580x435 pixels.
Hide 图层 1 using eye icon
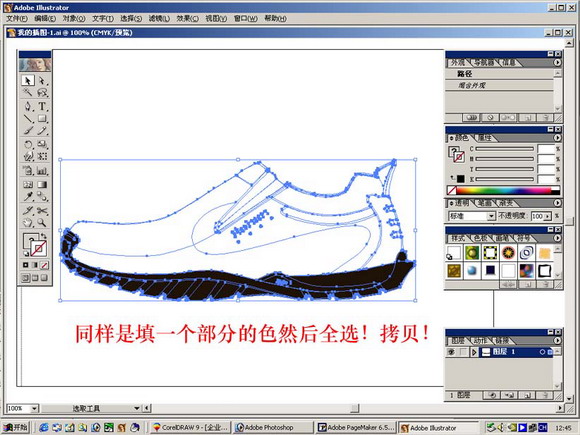tap(451, 352)
